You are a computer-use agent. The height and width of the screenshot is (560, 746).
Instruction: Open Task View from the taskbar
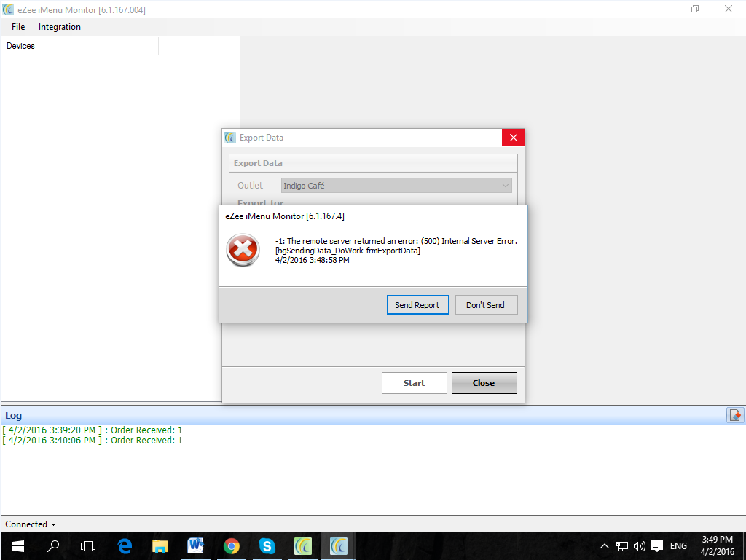click(88, 546)
